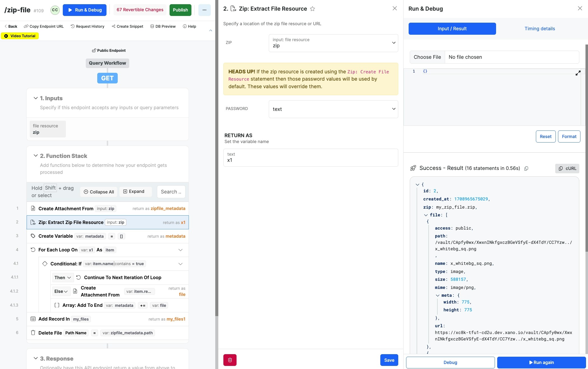
Task: Open the Then branch dropdown
Action: (62, 277)
